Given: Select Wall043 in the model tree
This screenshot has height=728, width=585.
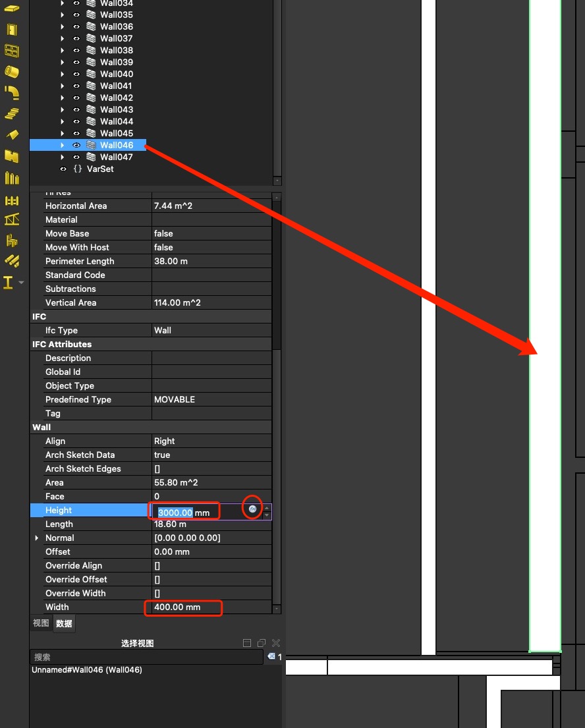Looking at the screenshot, I should click(x=116, y=110).
